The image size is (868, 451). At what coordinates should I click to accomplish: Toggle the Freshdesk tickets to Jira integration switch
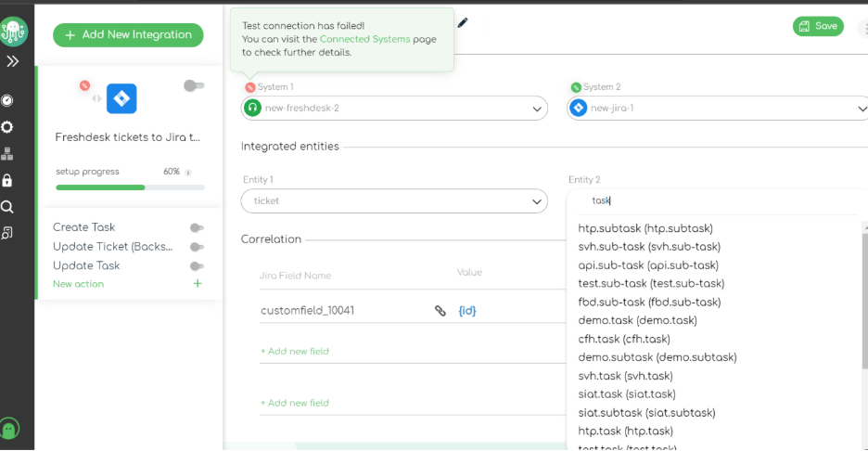(194, 85)
